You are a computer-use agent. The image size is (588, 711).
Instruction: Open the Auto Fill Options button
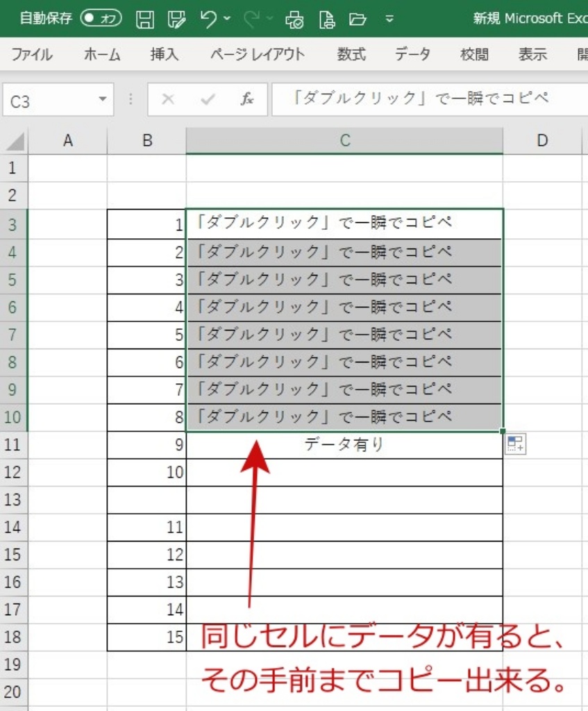click(516, 444)
